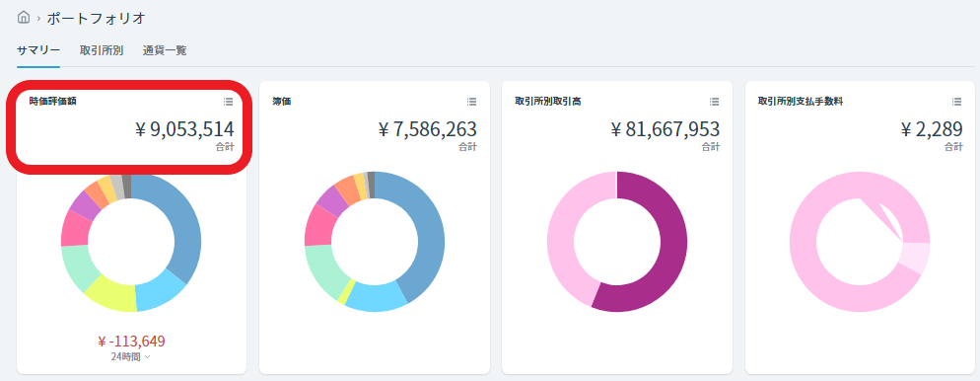Click the yellow-green segment in 時価評価額 donut

point(112,294)
